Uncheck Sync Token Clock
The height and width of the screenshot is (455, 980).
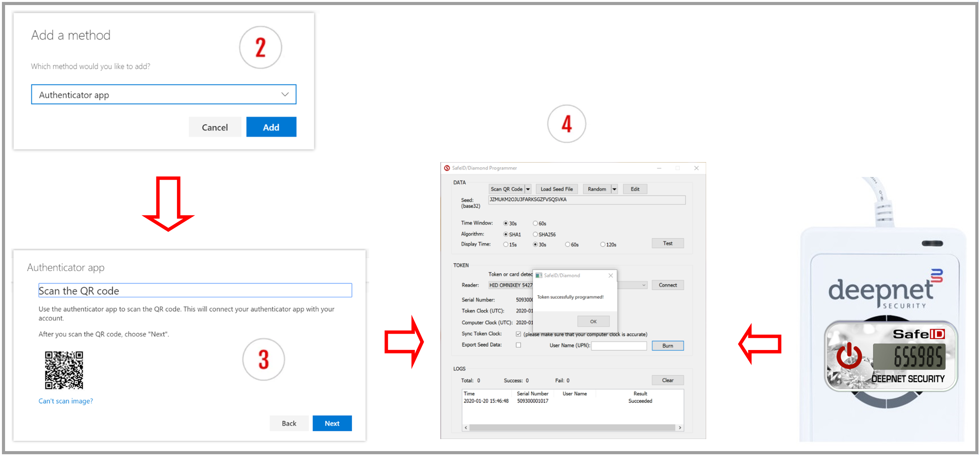tap(518, 334)
